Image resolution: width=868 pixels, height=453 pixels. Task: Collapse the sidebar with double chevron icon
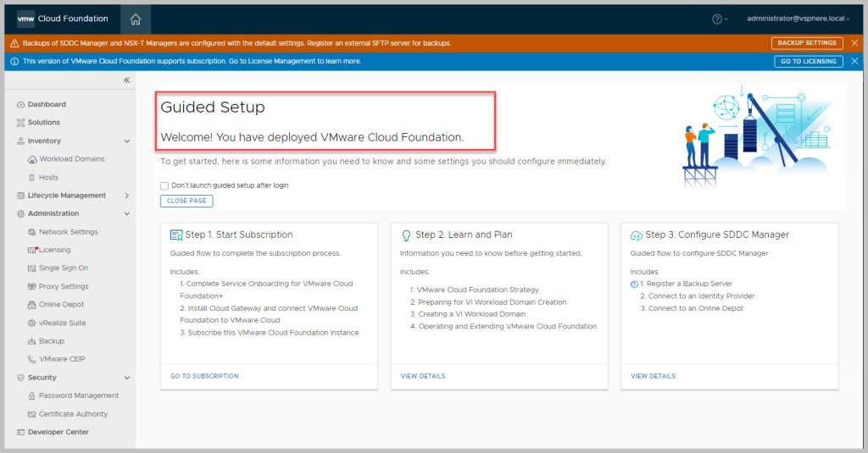pos(127,80)
